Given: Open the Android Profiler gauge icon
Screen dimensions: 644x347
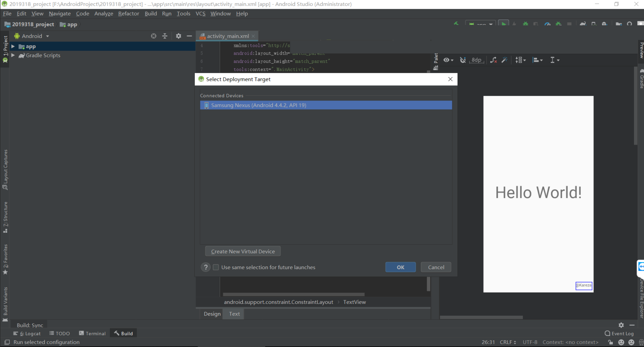Looking at the screenshot, I should click(547, 24).
